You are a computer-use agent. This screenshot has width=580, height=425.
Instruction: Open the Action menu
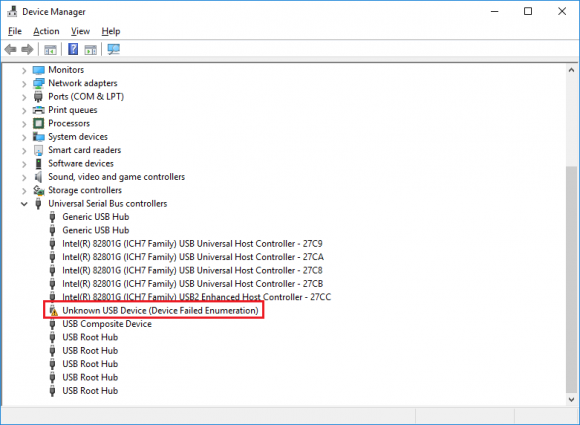click(46, 31)
